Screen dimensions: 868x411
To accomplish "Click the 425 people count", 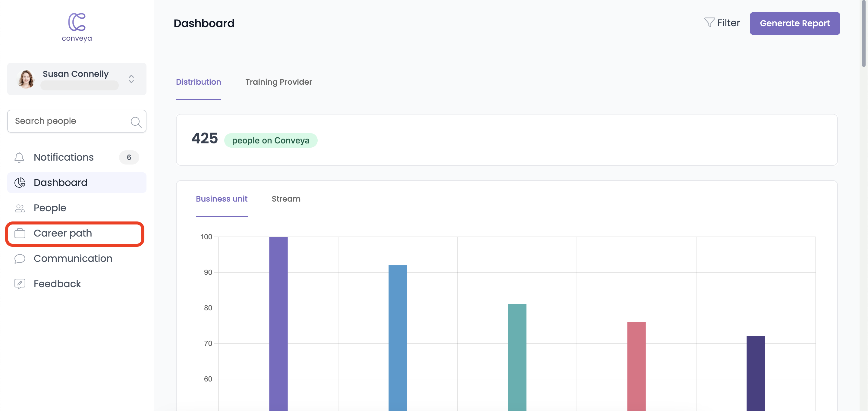I will (x=205, y=138).
